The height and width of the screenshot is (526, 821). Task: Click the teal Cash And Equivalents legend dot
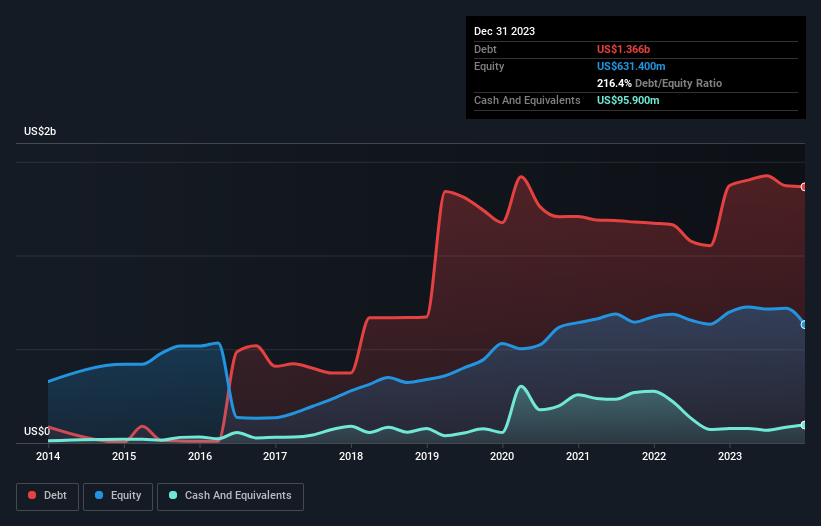point(173,495)
